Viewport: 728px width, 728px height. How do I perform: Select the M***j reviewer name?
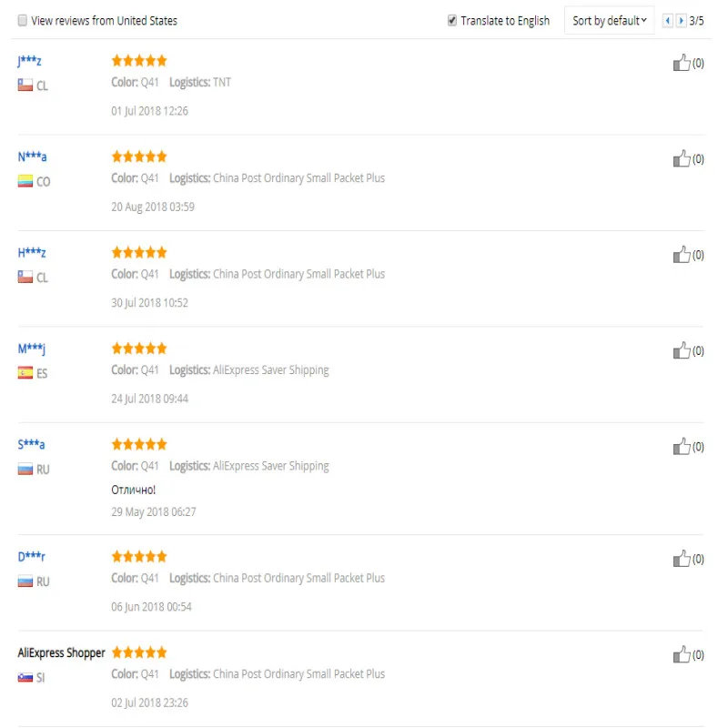tap(31, 349)
